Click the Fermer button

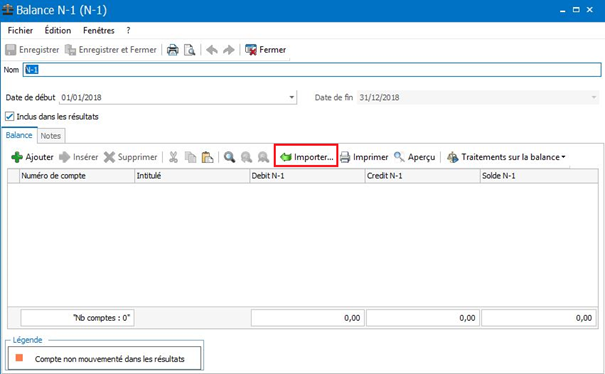(265, 50)
